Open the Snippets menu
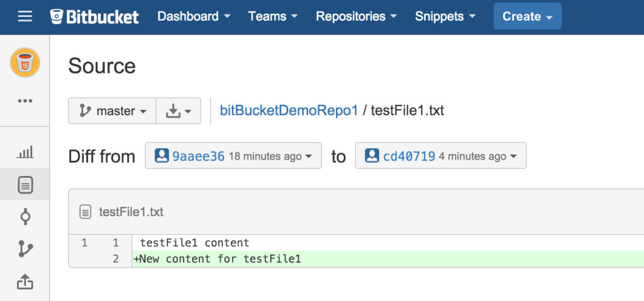The height and width of the screenshot is (301, 644). 445,17
